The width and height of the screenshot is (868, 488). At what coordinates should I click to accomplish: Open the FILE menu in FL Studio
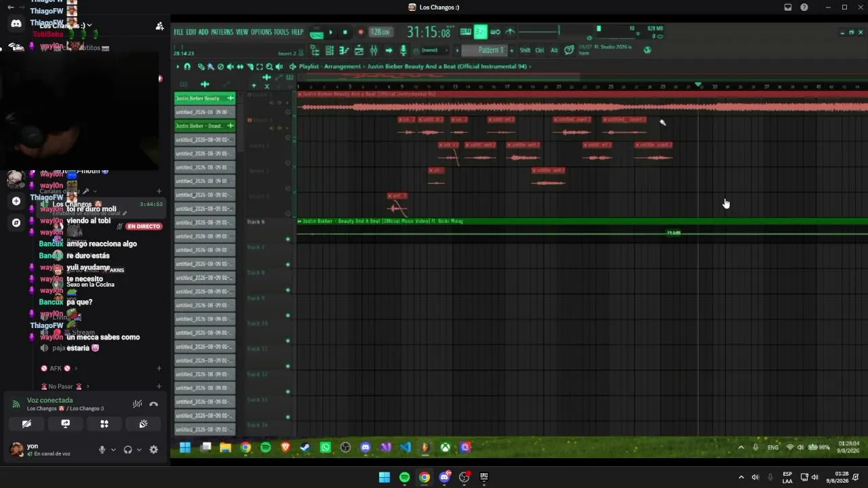(x=179, y=32)
